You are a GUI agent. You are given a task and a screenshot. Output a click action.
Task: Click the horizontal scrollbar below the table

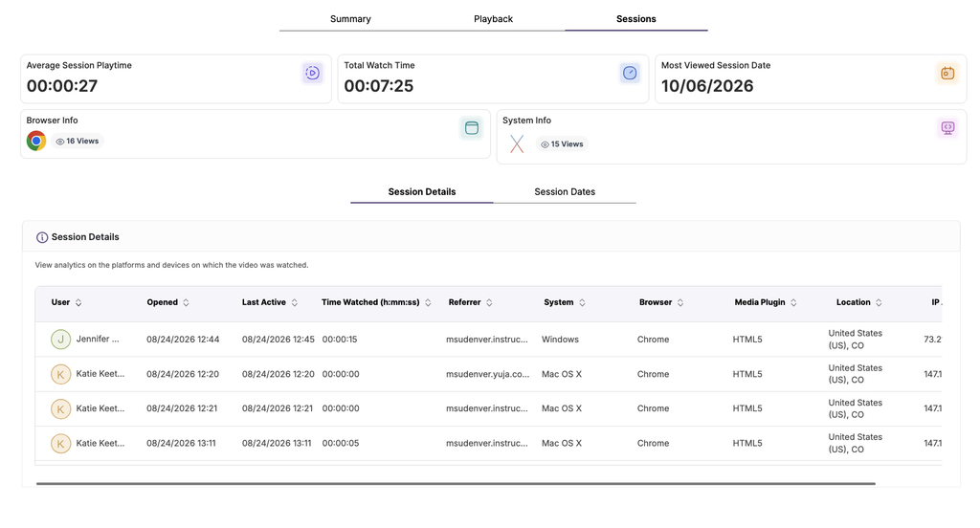[456, 484]
